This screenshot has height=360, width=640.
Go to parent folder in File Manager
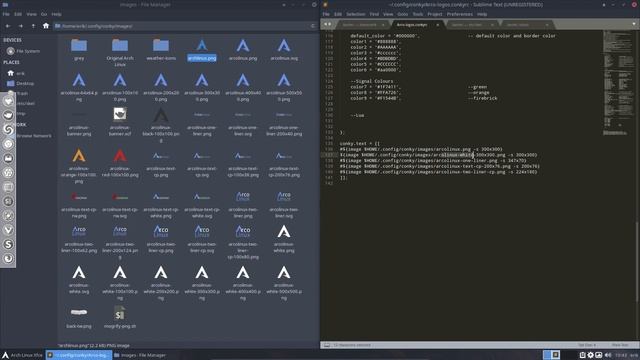(x=33, y=26)
